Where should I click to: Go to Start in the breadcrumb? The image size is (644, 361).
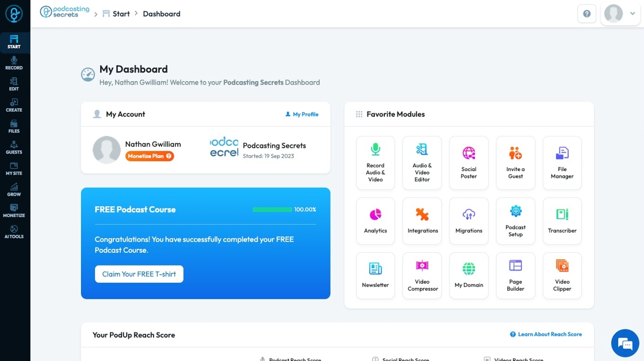click(x=116, y=14)
